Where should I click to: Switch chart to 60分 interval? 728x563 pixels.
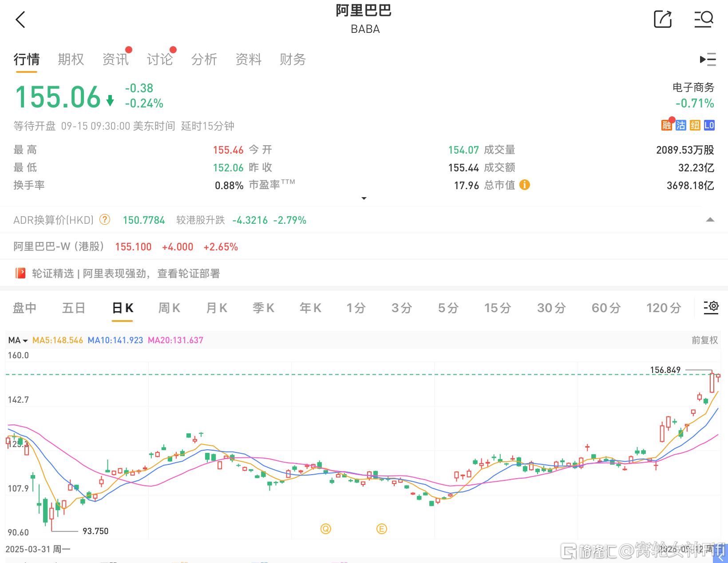pos(605,308)
